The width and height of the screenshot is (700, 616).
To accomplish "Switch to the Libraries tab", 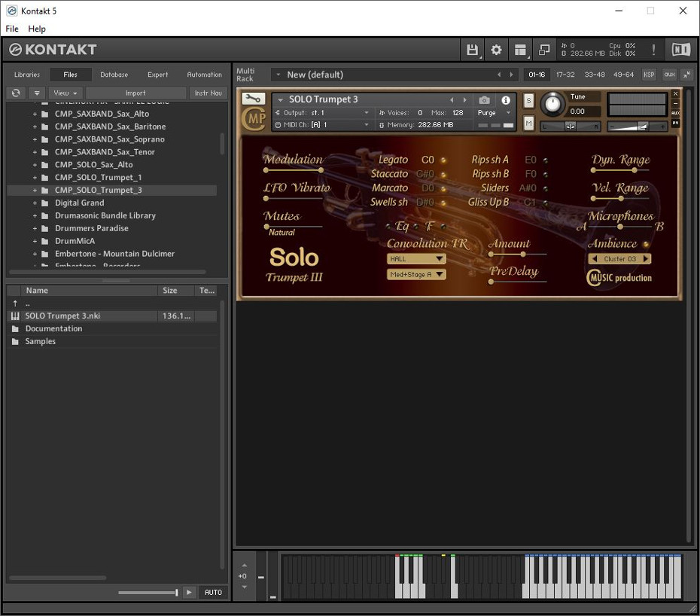I will (x=27, y=75).
